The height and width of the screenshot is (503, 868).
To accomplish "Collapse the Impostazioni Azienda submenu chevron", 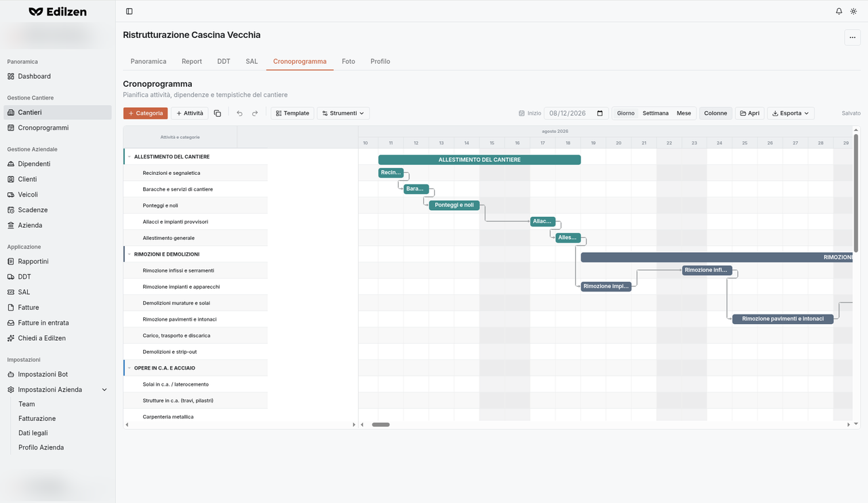I will click(x=104, y=390).
